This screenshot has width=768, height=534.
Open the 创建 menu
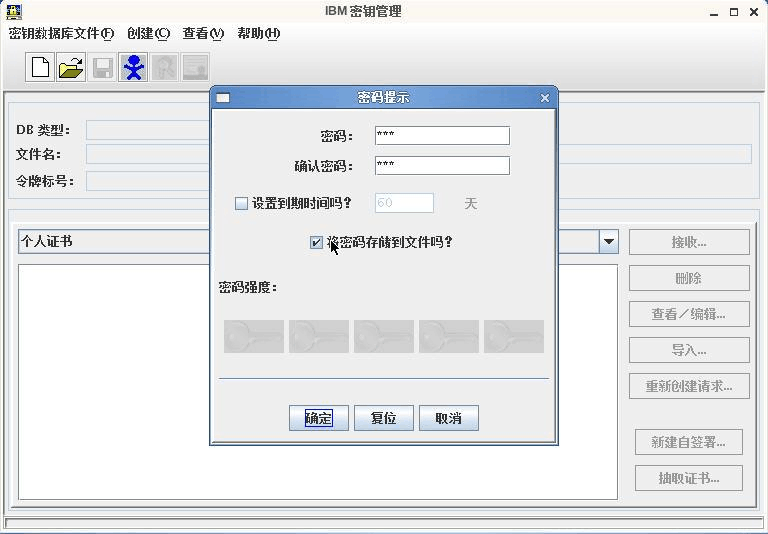click(x=148, y=33)
